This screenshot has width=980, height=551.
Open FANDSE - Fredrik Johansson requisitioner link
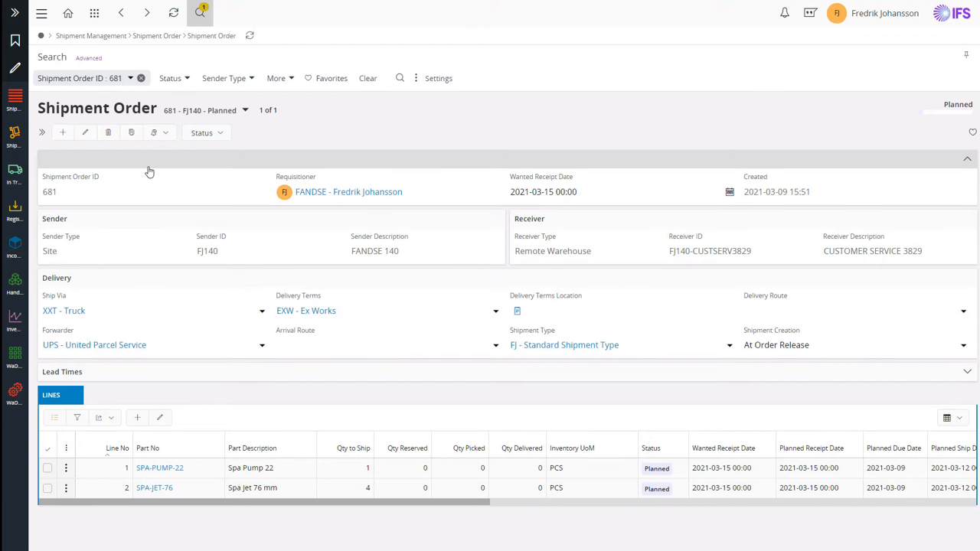click(348, 192)
